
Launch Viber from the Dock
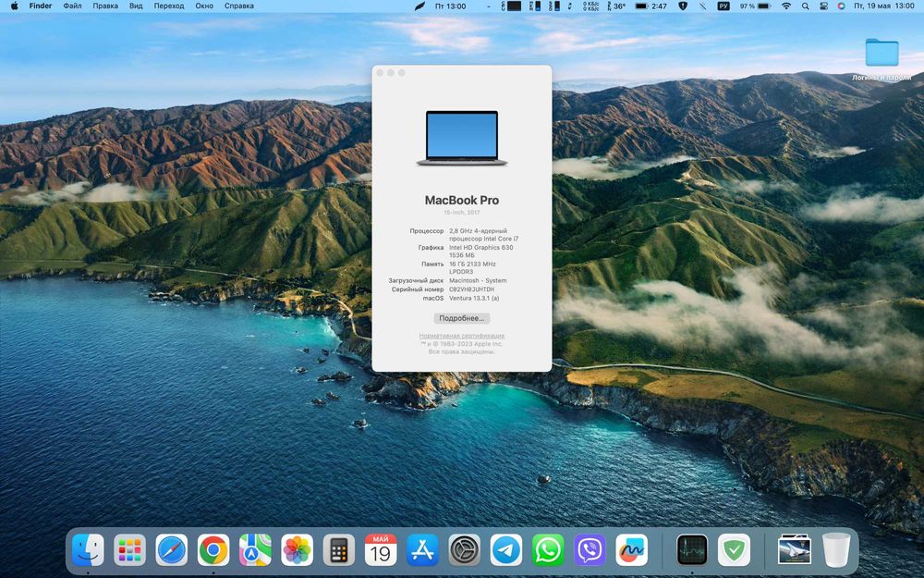pyautogui.click(x=590, y=550)
